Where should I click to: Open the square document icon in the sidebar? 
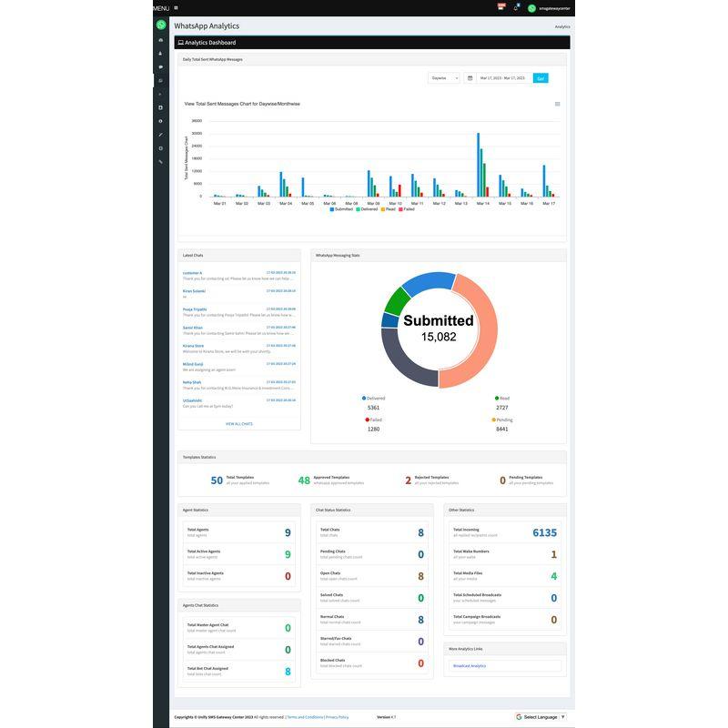tap(161, 107)
